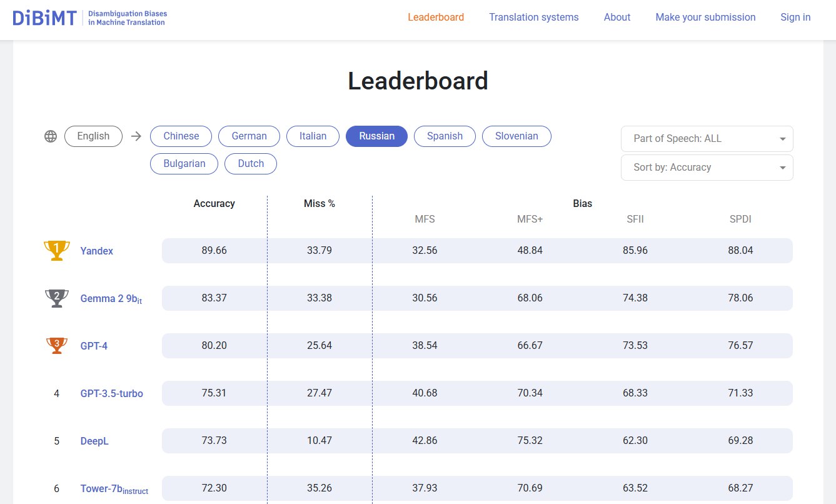This screenshot has width=836, height=504.
Task: Click Yandex MFS value 32.56
Action: 425,251
